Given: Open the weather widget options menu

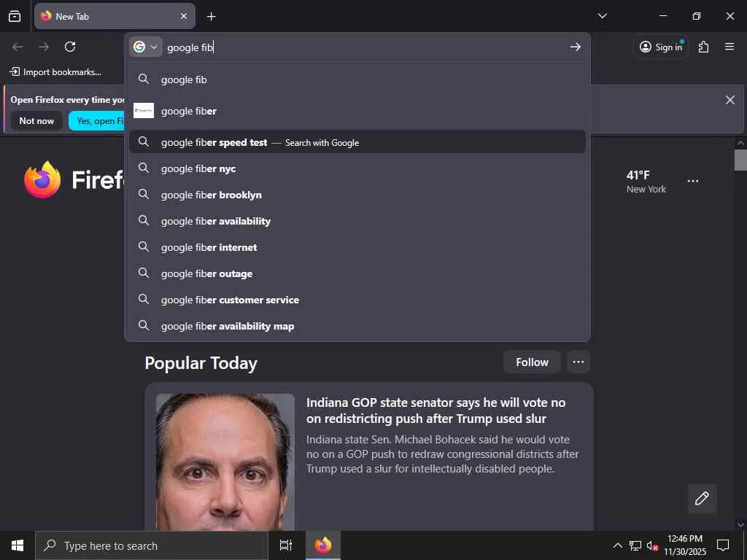Looking at the screenshot, I should click(x=693, y=181).
